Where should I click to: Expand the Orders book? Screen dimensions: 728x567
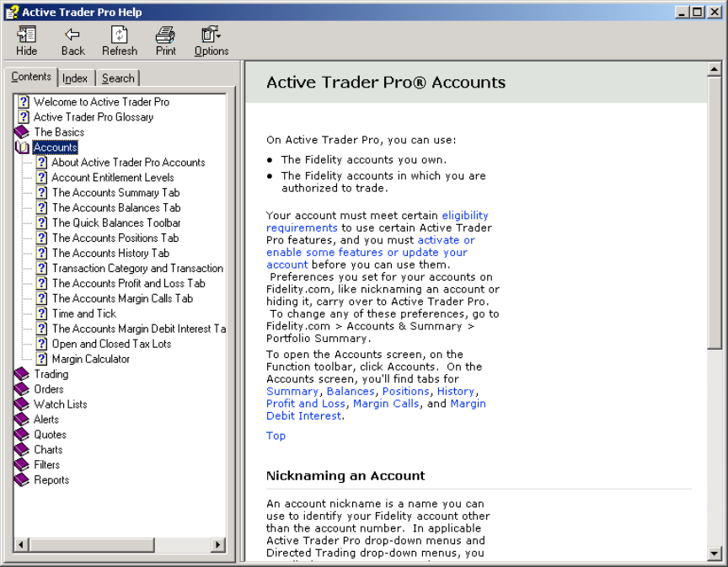(x=22, y=389)
